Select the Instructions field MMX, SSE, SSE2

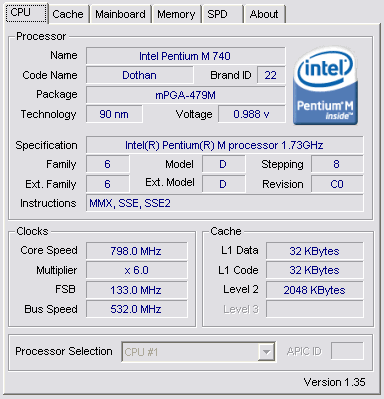[x=225, y=203]
